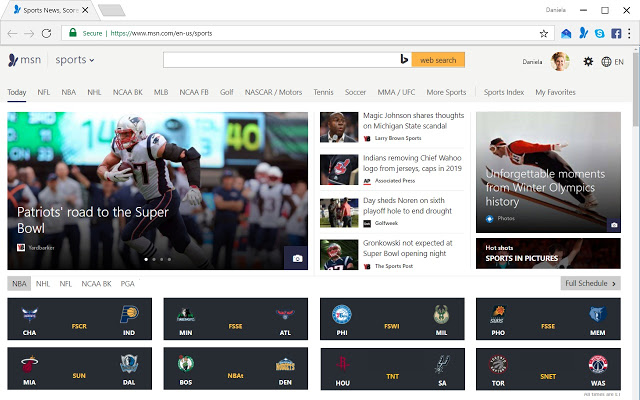Open the MLB navigation tab

coord(161,92)
